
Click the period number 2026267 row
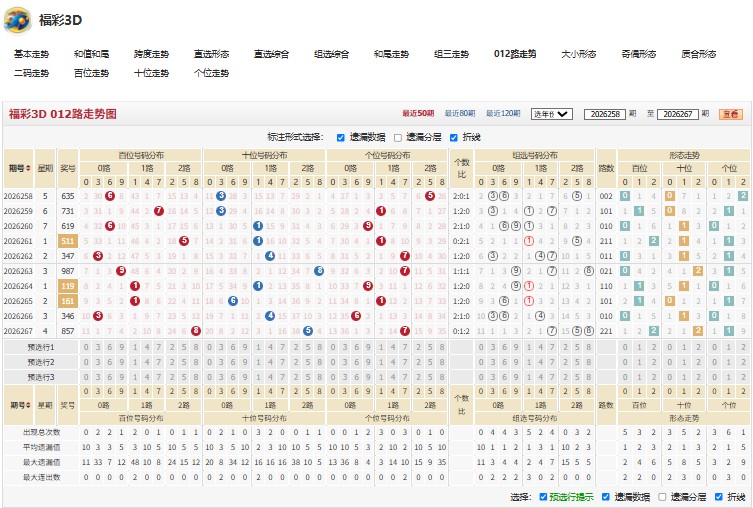click(18, 331)
